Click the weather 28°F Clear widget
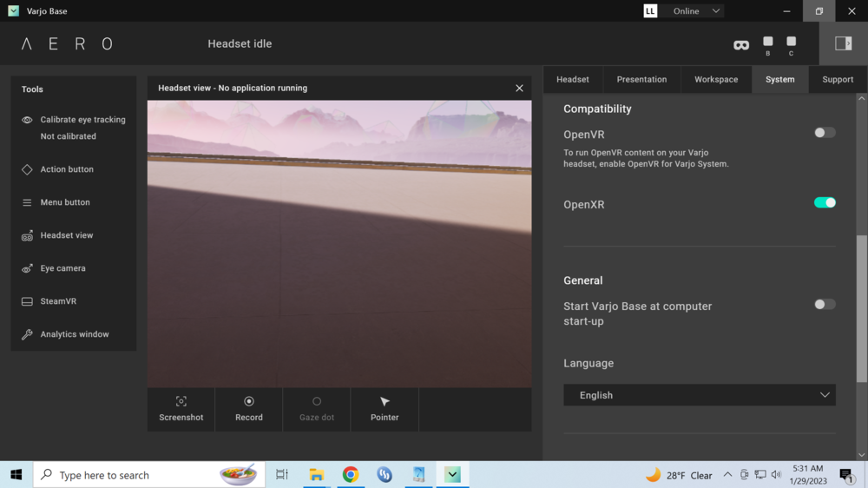Viewport: 868px width, 488px height. (680, 475)
